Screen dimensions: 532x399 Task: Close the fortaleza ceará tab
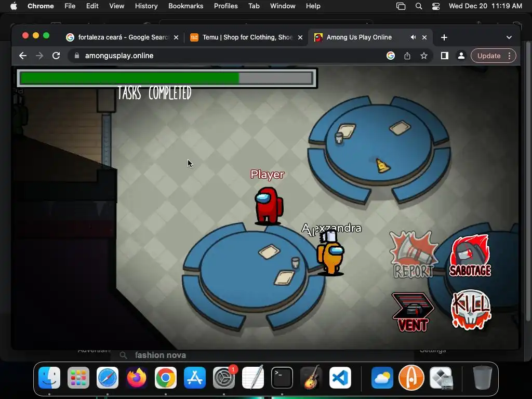pyautogui.click(x=176, y=37)
